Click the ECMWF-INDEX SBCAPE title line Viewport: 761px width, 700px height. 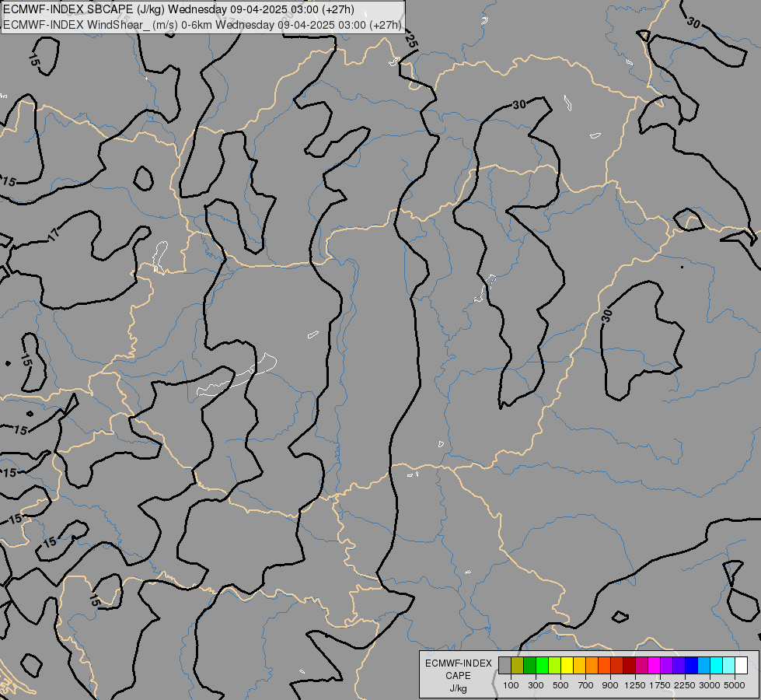point(179,9)
